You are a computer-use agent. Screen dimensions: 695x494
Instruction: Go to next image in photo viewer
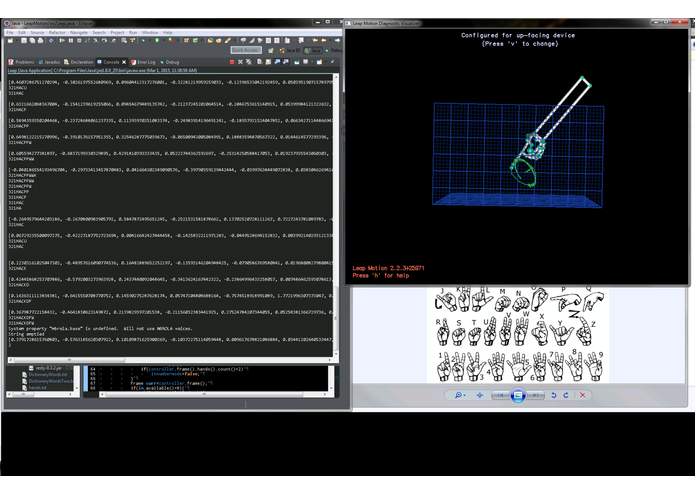point(535,395)
